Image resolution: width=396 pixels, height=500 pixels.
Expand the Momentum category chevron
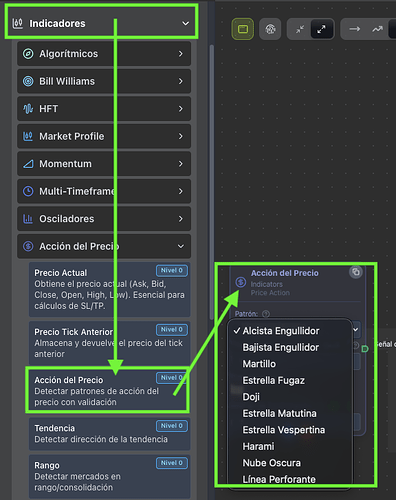coord(181,164)
